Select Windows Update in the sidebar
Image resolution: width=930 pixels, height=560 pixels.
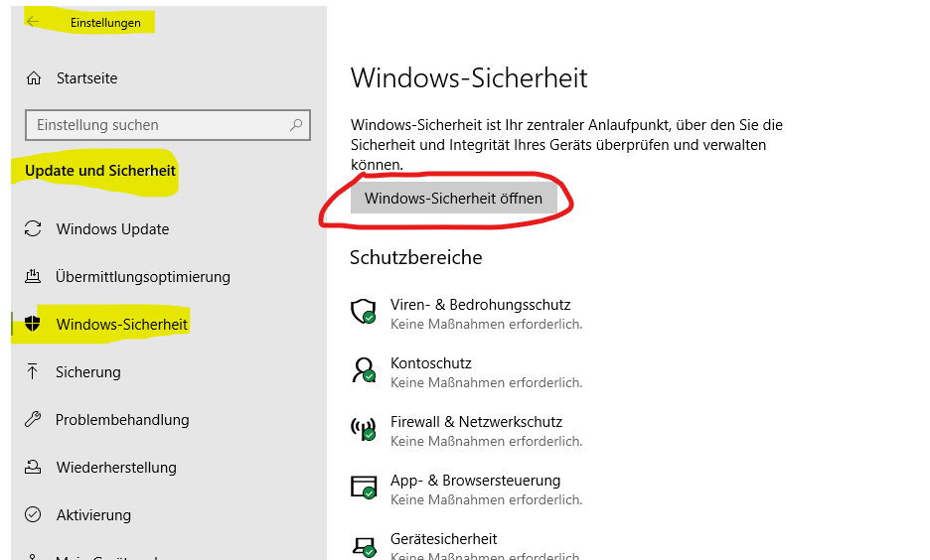[112, 229]
